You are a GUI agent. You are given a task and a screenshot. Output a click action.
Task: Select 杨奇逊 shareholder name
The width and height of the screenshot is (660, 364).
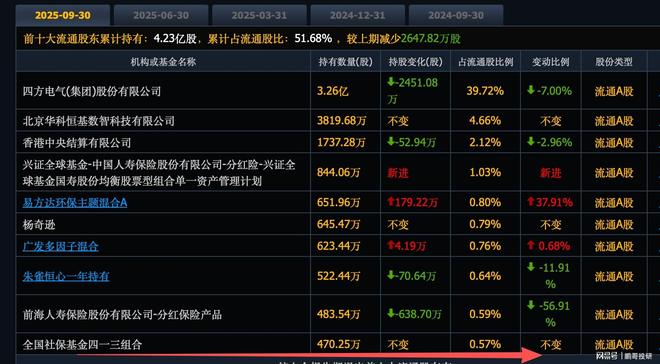39,224
